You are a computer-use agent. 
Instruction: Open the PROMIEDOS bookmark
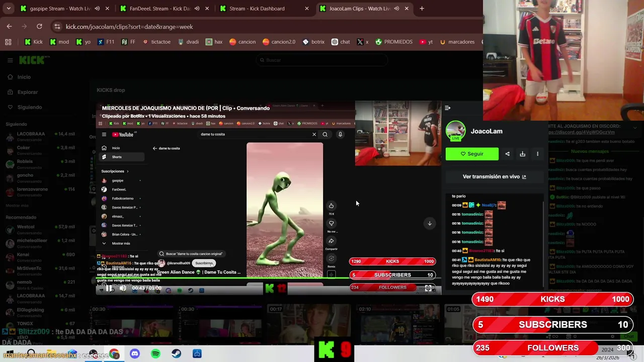pos(393,42)
